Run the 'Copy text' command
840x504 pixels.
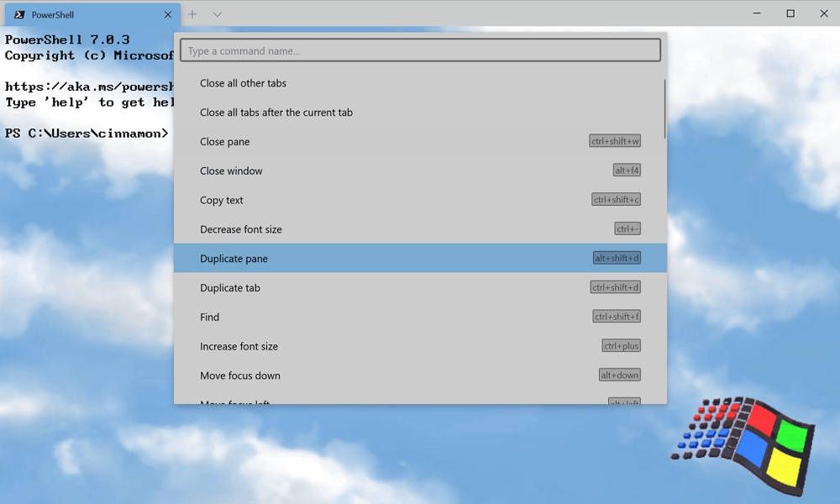coord(420,200)
